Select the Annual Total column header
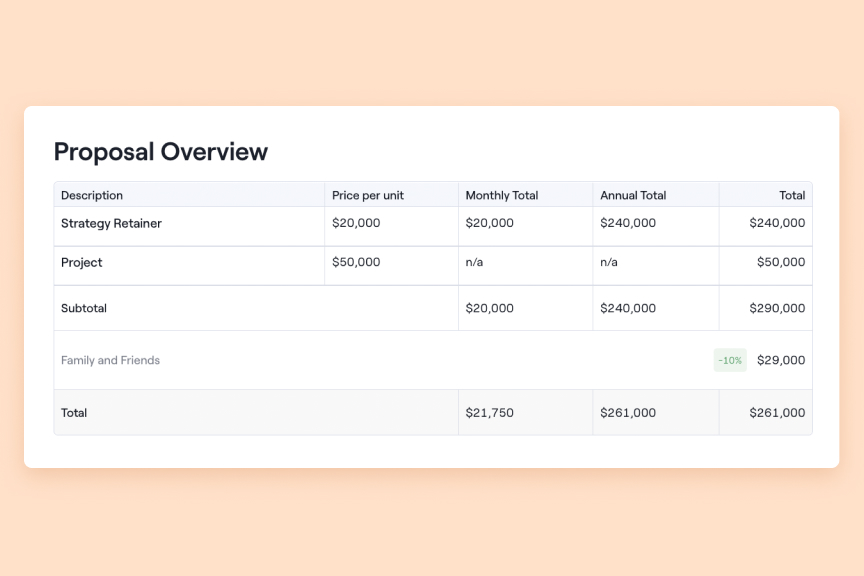The image size is (864, 576). coord(632,195)
